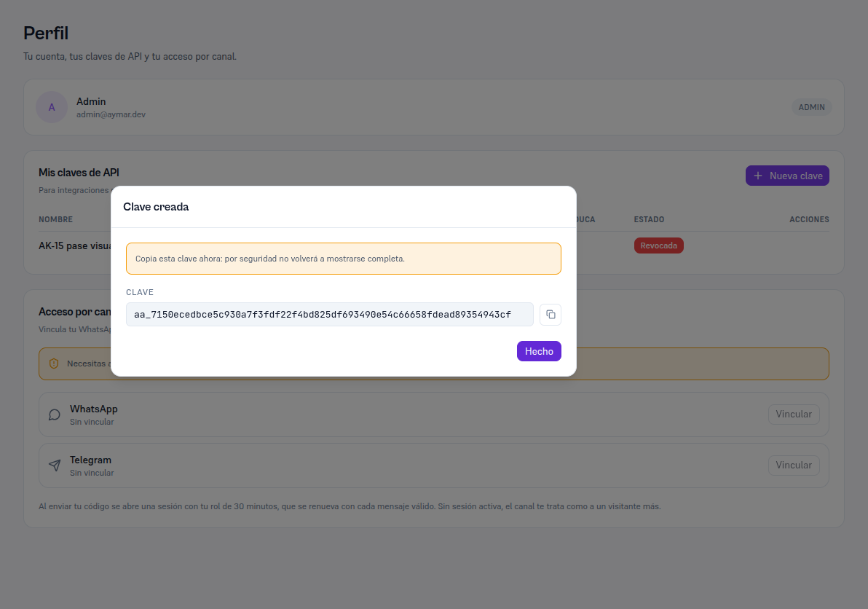Click the WhatsApp chat bubble icon
The width and height of the screenshot is (868, 609).
click(x=54, y=414)
